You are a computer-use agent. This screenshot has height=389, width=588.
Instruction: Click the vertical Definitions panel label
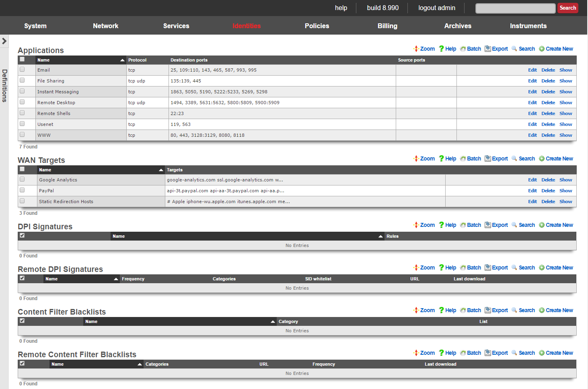(x=4, y=85)
